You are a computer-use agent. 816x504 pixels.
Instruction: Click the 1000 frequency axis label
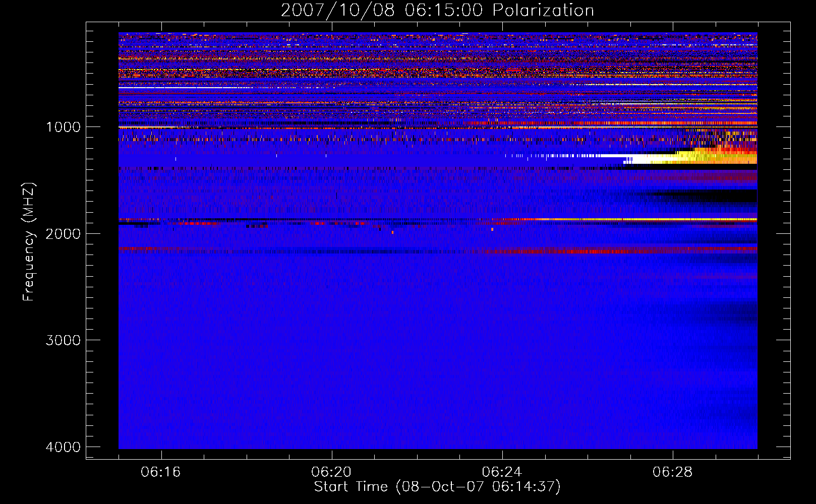[x=63, y=127]
